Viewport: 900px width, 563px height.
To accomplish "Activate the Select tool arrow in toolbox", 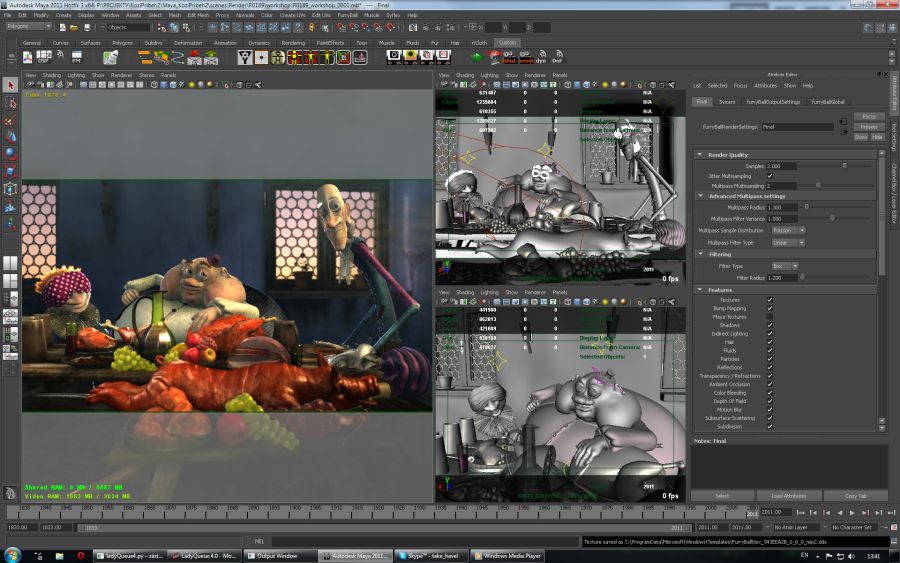I will (x=10, y=85).
